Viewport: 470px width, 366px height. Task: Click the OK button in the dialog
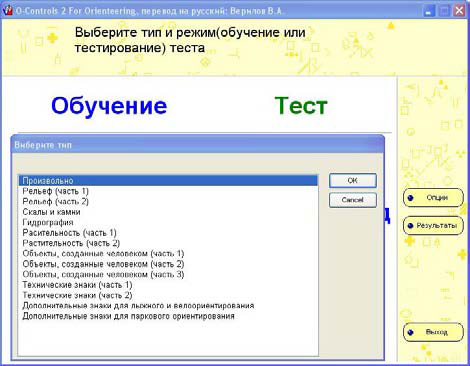353,181
